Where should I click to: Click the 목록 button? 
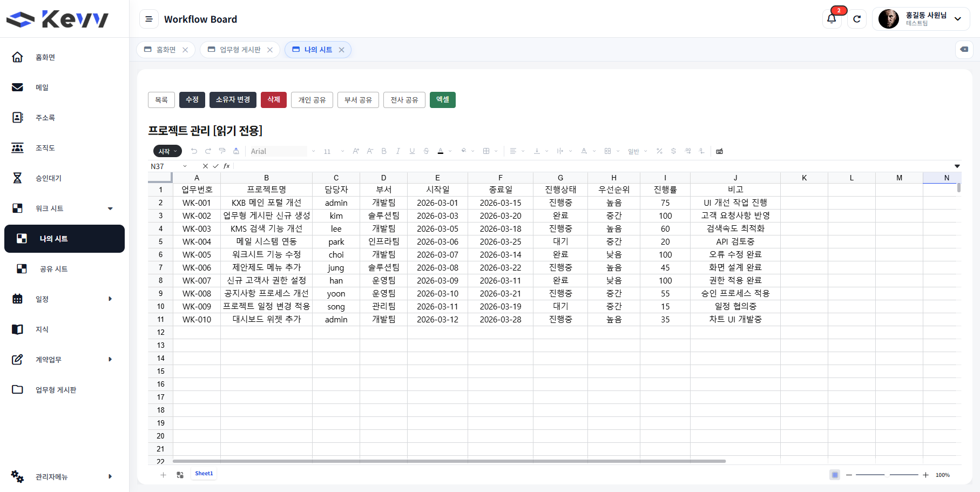click(x=161, y=100)
